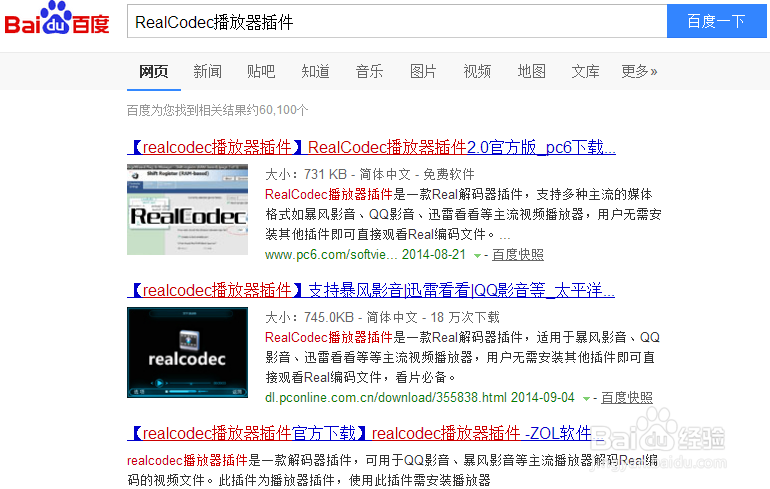This screenshot has width=770, height=489.
Task: Click the search box containing RealCodec播放器插件
Action: point(397,21)
